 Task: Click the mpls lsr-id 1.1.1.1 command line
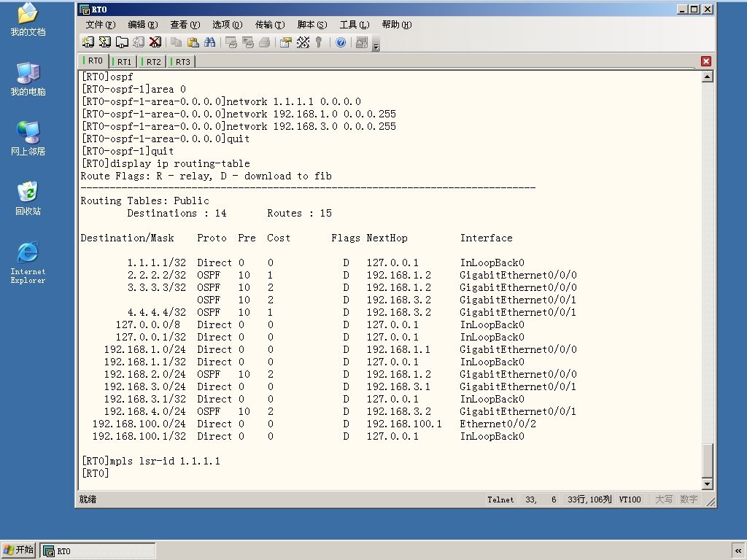pyautogui.click(x=150, y=461)
